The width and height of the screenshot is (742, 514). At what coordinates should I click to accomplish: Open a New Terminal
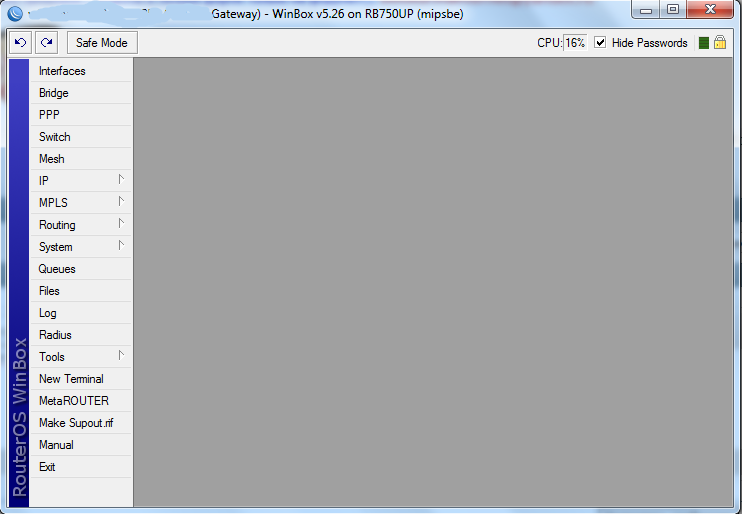81,379
